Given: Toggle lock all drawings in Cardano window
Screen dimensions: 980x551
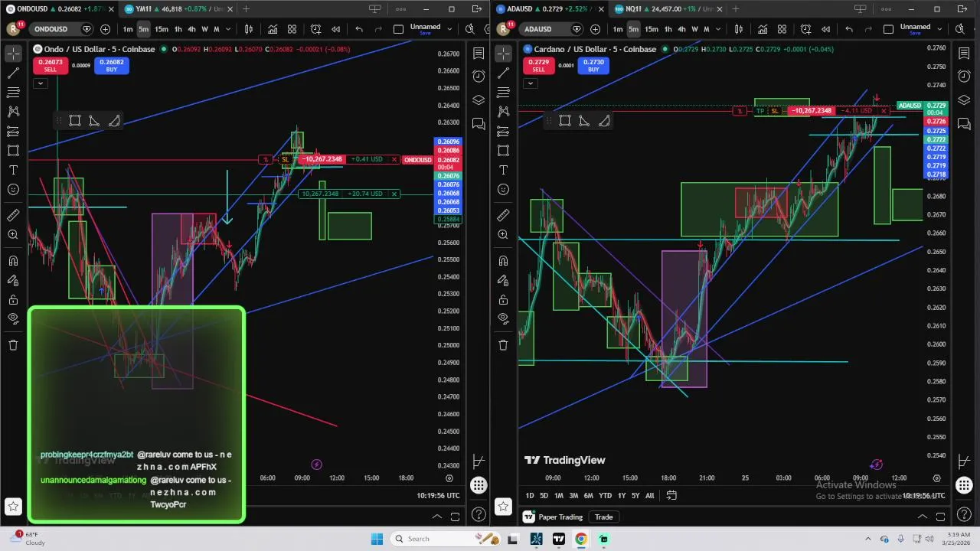Looking at the screenshot, I should 503,300.
